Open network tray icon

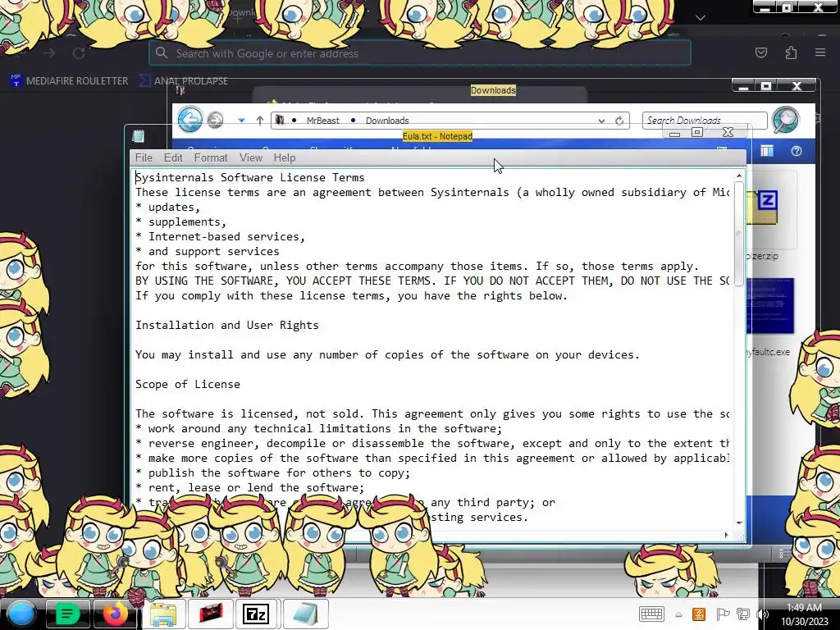pyautogui.click(x=743, y=614)
